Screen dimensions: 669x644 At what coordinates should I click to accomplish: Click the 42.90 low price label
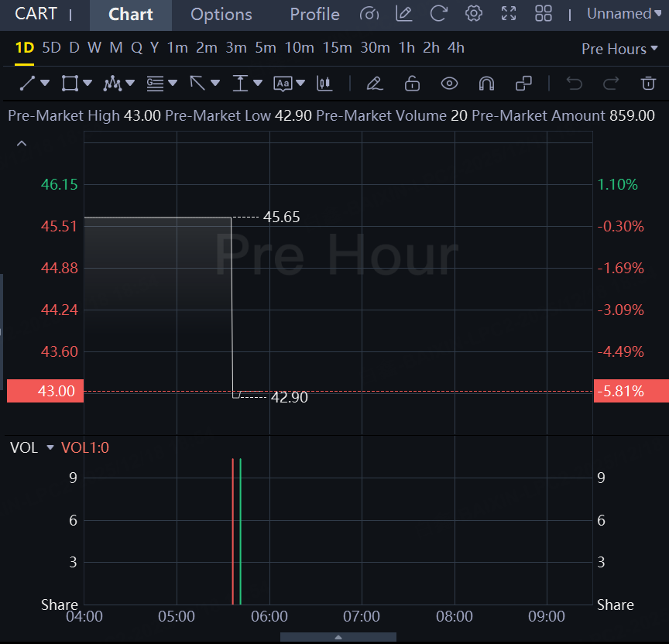pos(290,398)
